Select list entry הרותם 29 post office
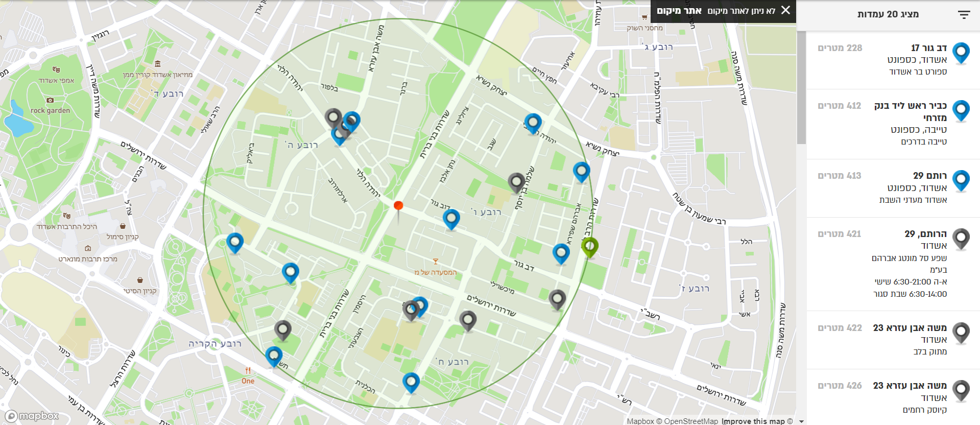The width and height of the screenshot is (980, 425). click(x=893, y=264)
